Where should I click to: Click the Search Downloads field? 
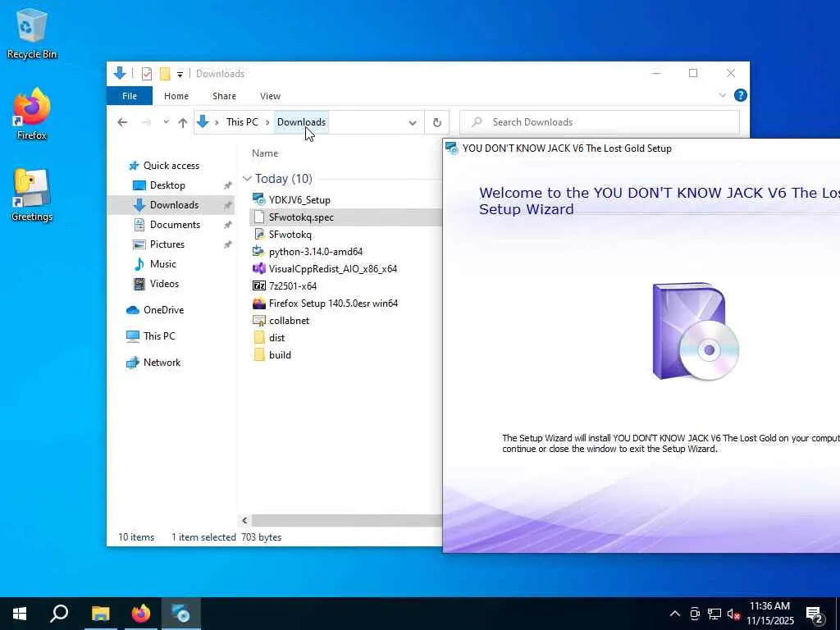tap(600, 122)
